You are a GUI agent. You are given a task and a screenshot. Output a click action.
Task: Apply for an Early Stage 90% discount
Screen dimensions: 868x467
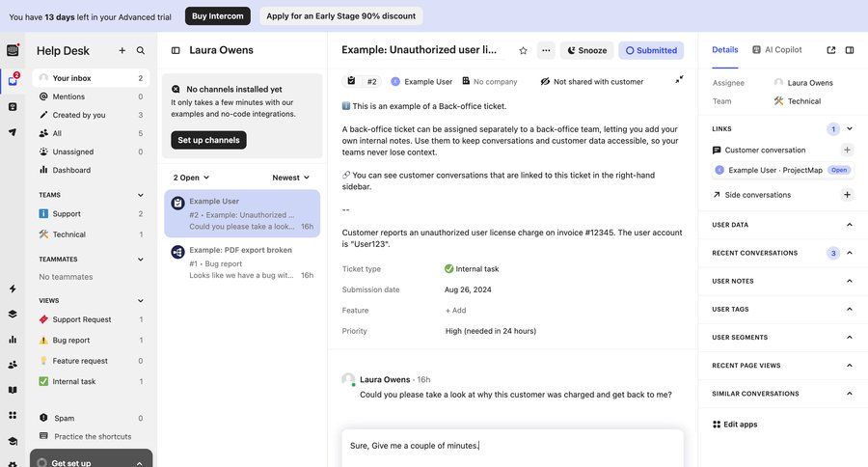341,16
